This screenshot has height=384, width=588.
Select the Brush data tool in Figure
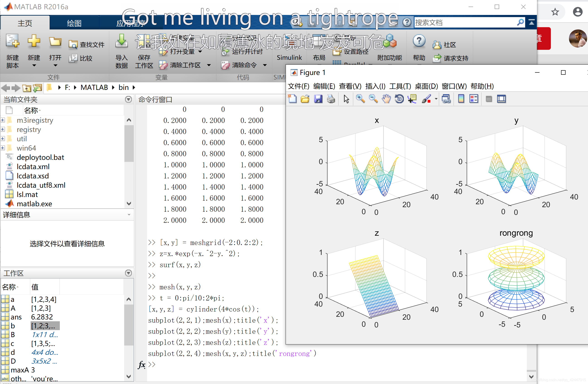[426, 99]
